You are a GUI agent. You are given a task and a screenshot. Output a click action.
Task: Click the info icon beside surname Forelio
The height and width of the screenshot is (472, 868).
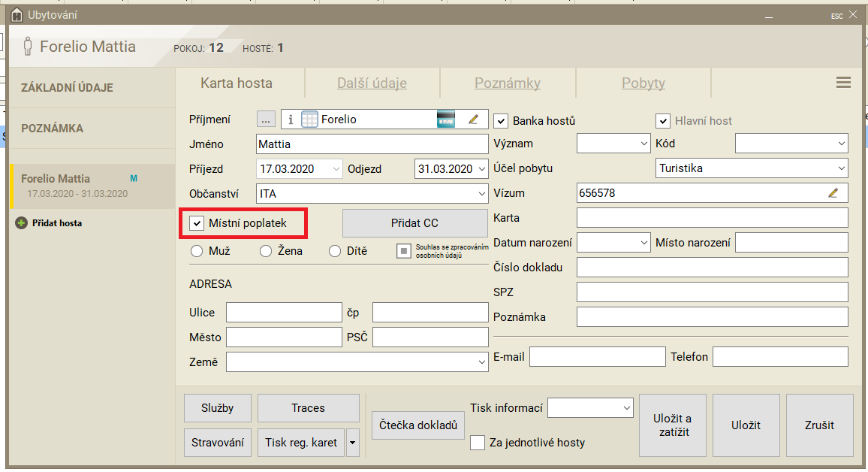click(x=291, y=120)
